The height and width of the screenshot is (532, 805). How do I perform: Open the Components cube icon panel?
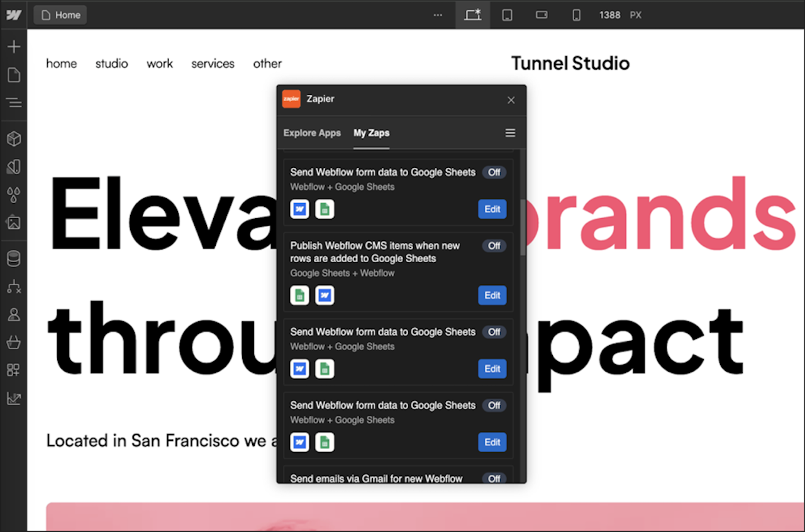pyautogui.click(x=13, y=138)
